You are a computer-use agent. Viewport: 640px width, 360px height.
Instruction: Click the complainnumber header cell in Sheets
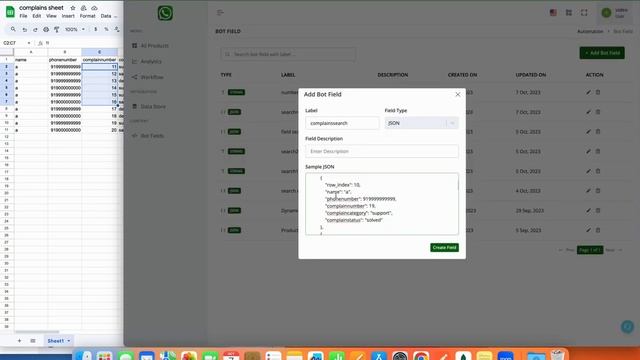pyautogui.click(x=100, y=60)
